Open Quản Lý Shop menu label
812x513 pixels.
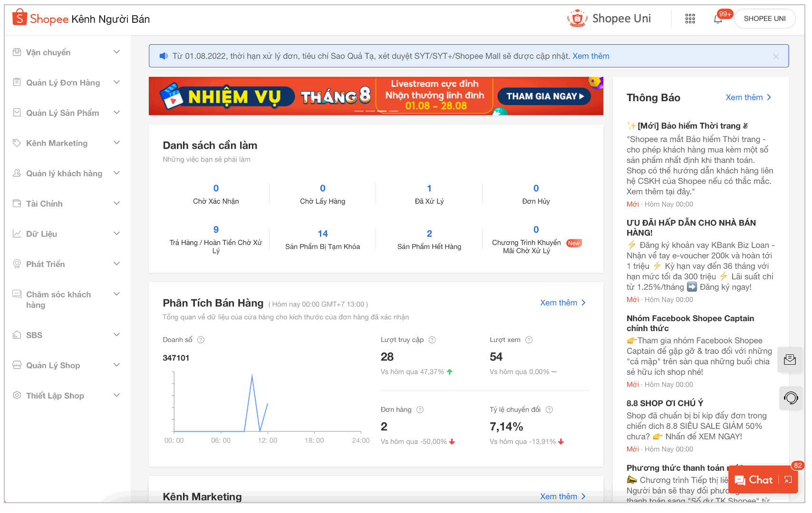(x=53, y=366)
